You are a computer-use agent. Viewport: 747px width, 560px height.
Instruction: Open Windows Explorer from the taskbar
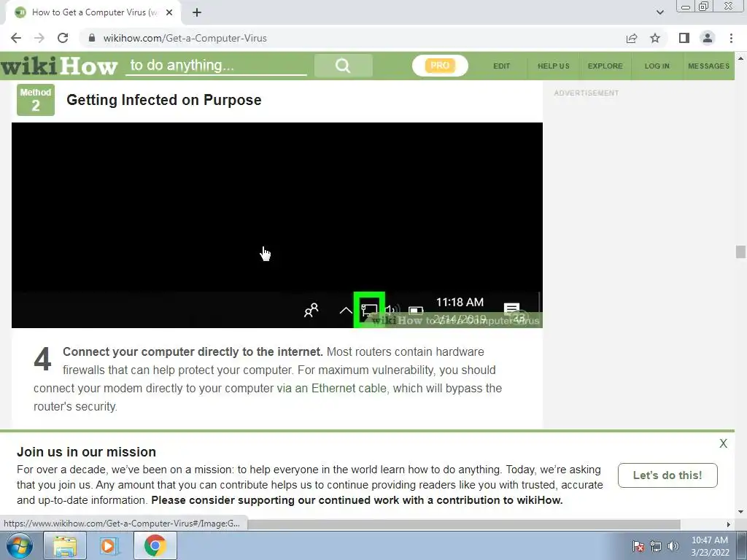pos(65,545)
